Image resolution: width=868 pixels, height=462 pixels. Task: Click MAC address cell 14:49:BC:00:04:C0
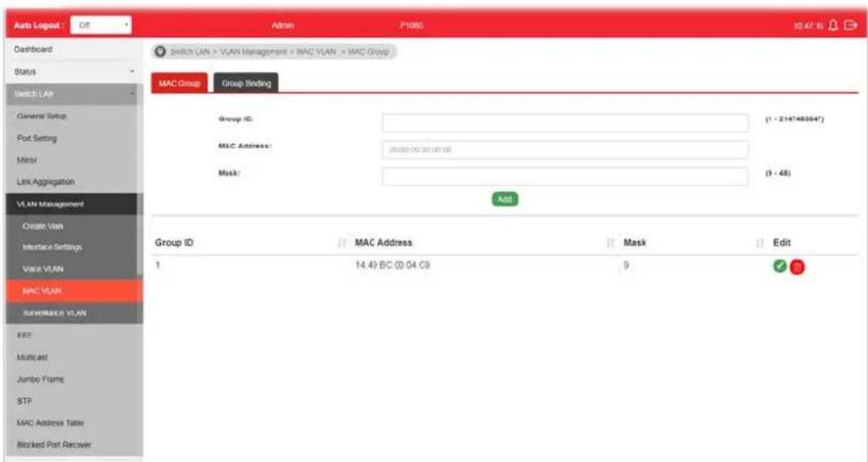click(x=393, y=265)
